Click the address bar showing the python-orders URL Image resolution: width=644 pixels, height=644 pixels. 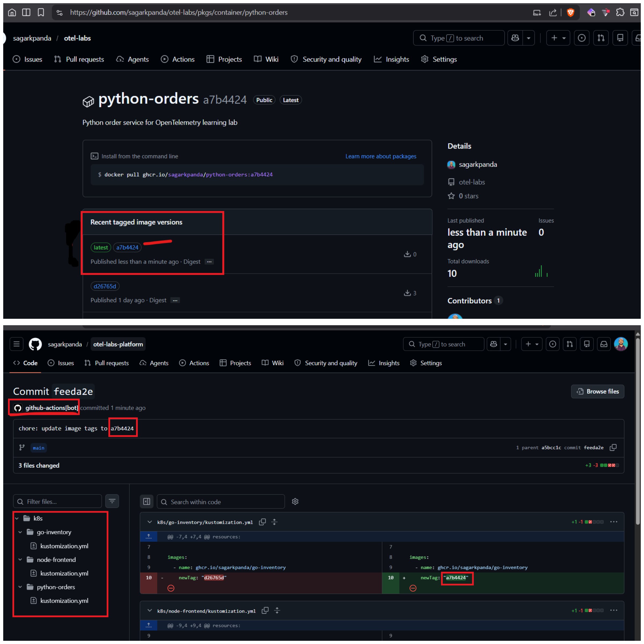pos(179,13)
